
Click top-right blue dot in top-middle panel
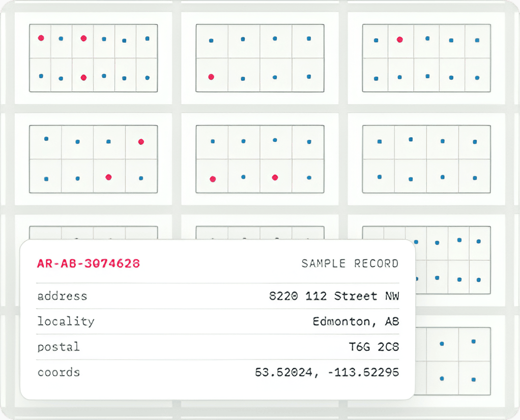pos(309,39)
